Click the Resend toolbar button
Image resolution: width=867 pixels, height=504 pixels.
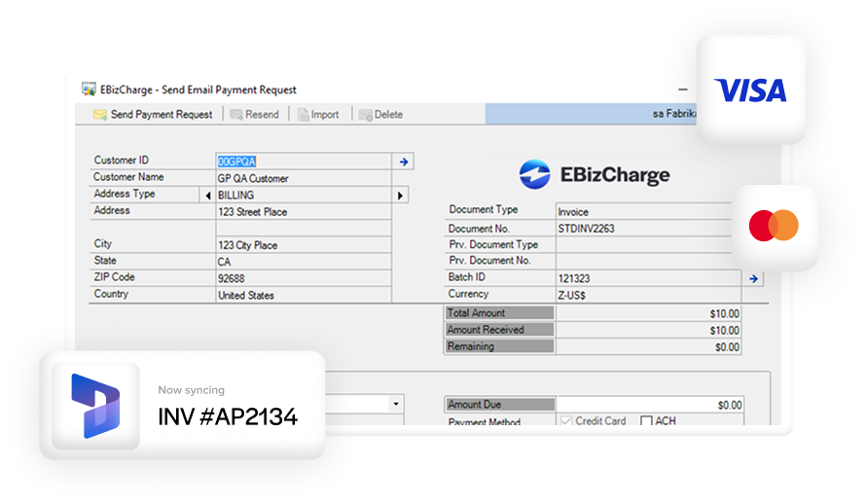tap(254, 115)
